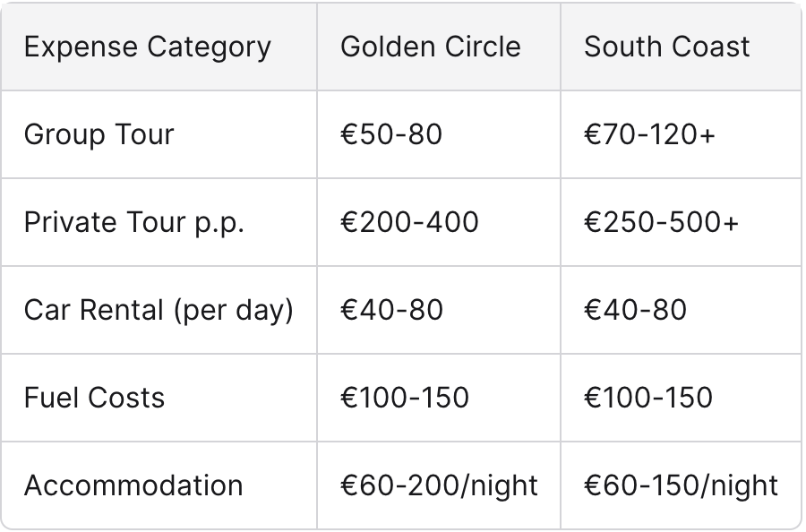Select South Coast group tour price €70-120+

point(650,134)
